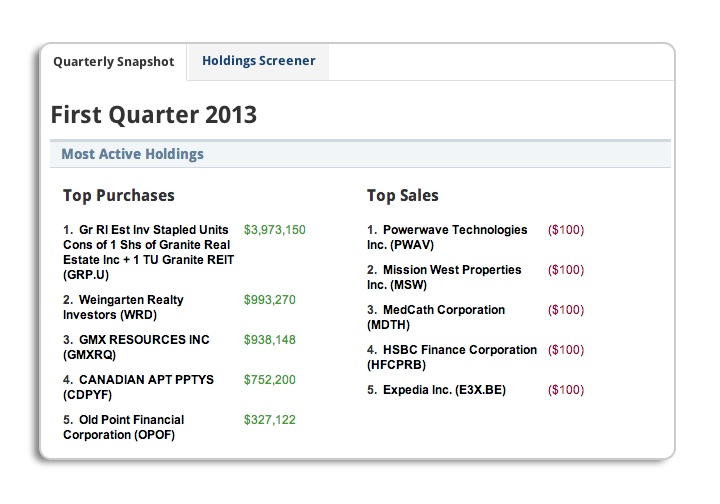Switch to the Holdings Screener tab
The image size is (720, 504).
259,61
